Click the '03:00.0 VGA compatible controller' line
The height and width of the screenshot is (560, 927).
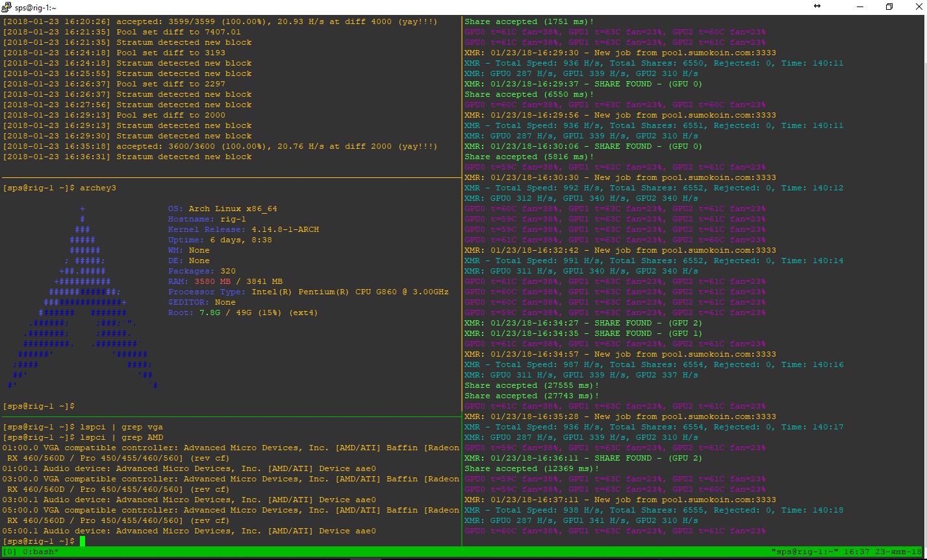[231, 484]
